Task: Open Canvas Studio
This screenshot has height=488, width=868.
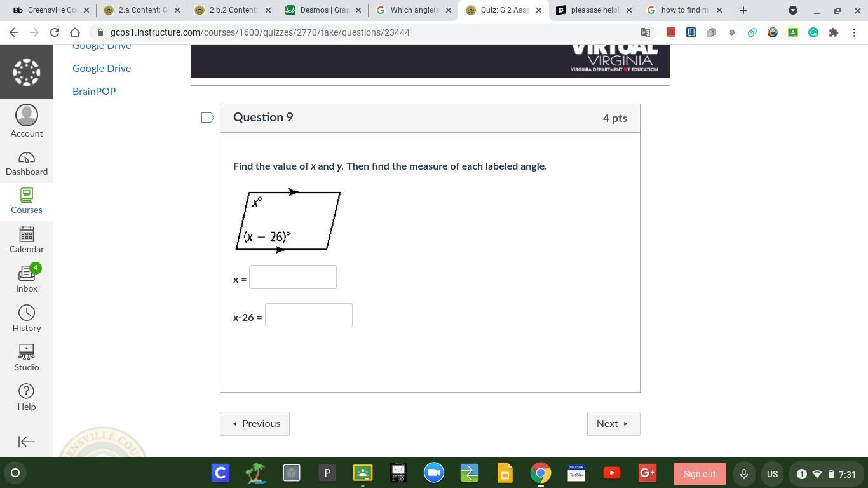Action: point(27,358)
